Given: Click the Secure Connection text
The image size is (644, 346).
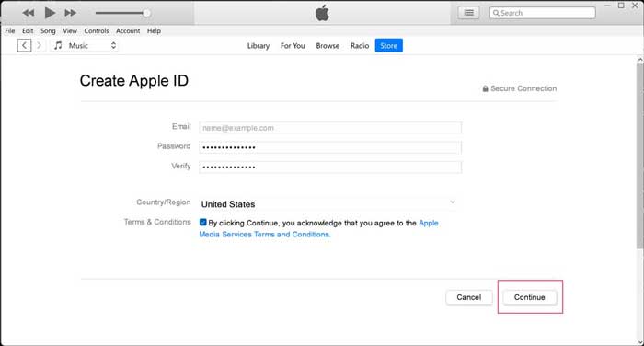Looking at the screenshot, I should pyautogui.click(x=523, y=88).
